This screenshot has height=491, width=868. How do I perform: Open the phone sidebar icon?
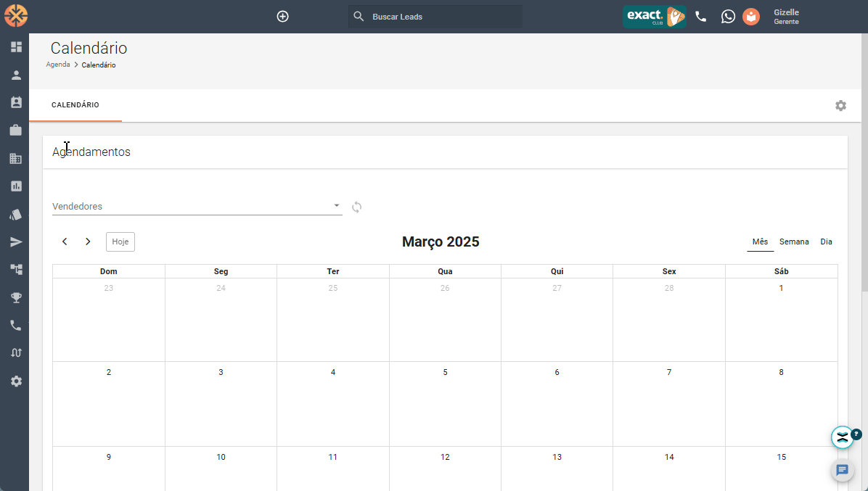pyautogui.click(x=16, y=325)
